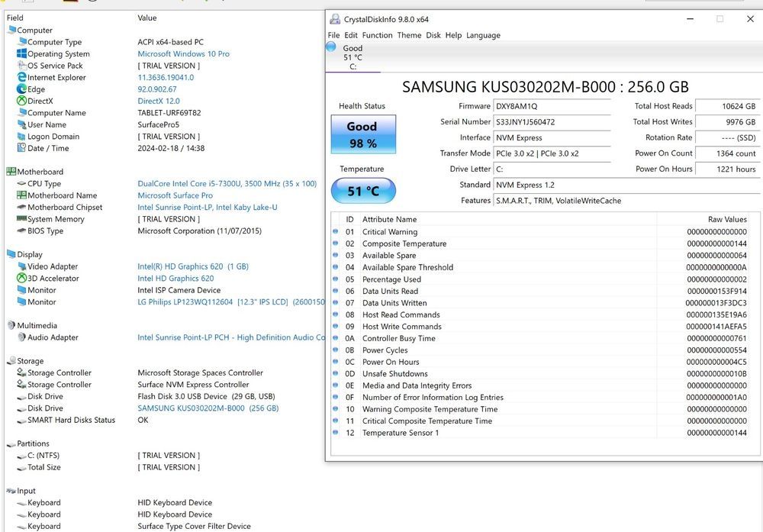Select the Critical Warning status dot
763x532 pixels.
(x=335, y=231)
